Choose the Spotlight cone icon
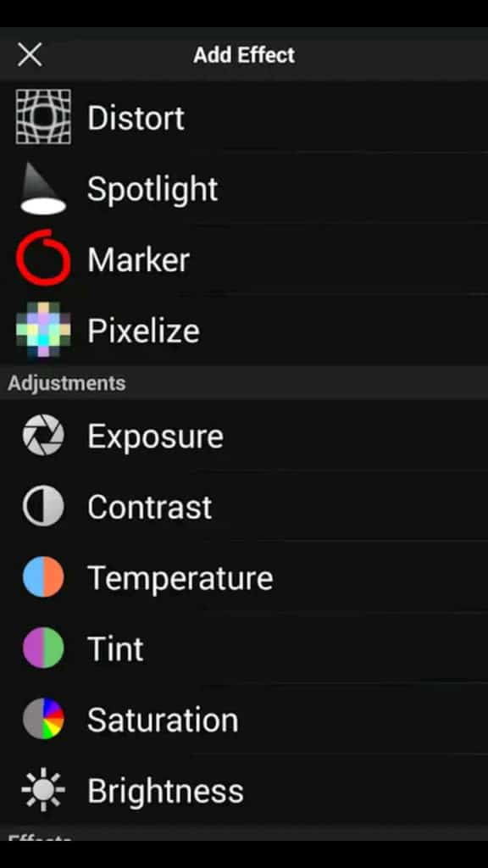This screenshot has height=868, width=488. [x=43, y=188]
